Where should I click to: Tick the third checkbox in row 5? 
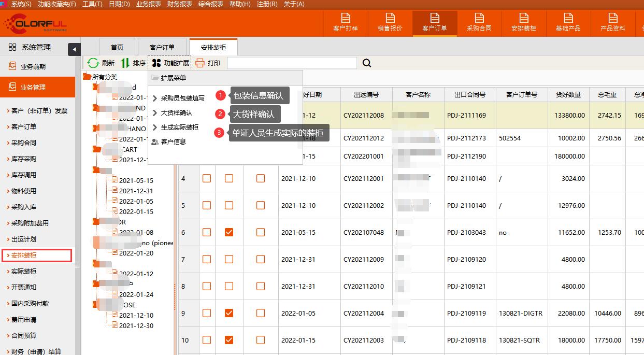tap(261, 205)
